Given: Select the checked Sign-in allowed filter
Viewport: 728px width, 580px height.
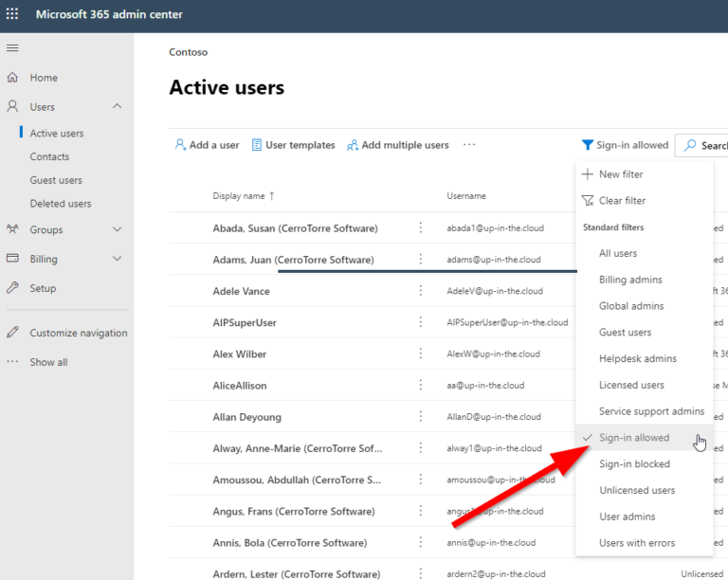Looking at the screenshot, I should pos(633,438).
